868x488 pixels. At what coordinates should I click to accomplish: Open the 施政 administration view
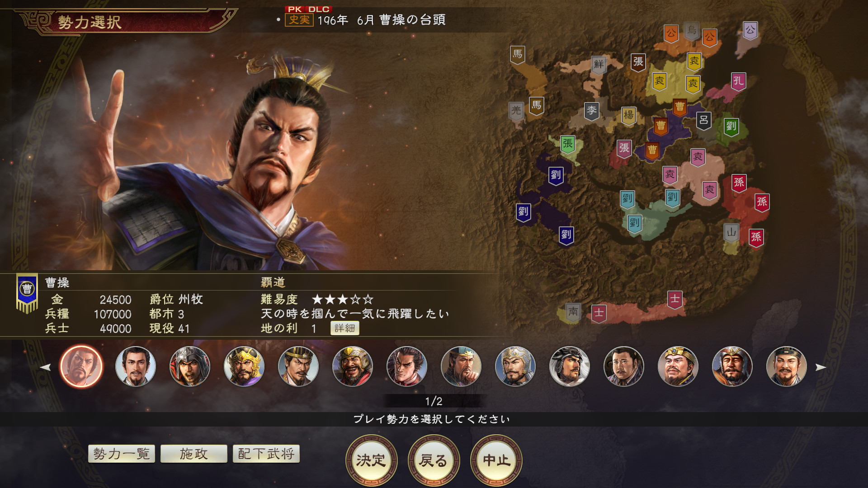click(x=194, y=454)
